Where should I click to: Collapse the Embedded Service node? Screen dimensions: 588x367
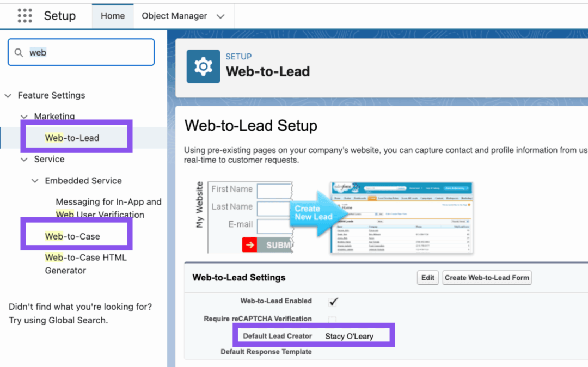point(35,181)
